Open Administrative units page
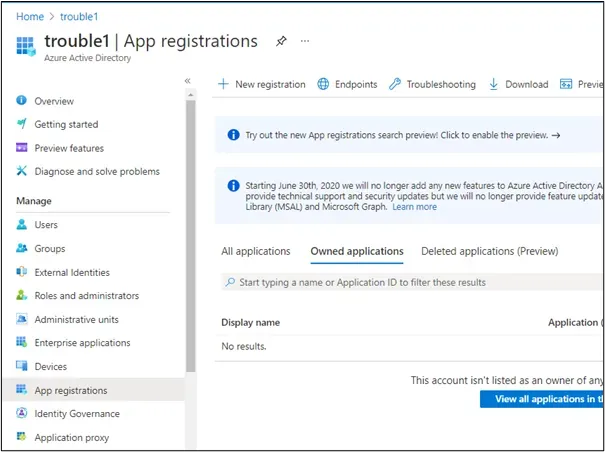The width and height of the screenshot is (605, 452). tap(76, 320)
